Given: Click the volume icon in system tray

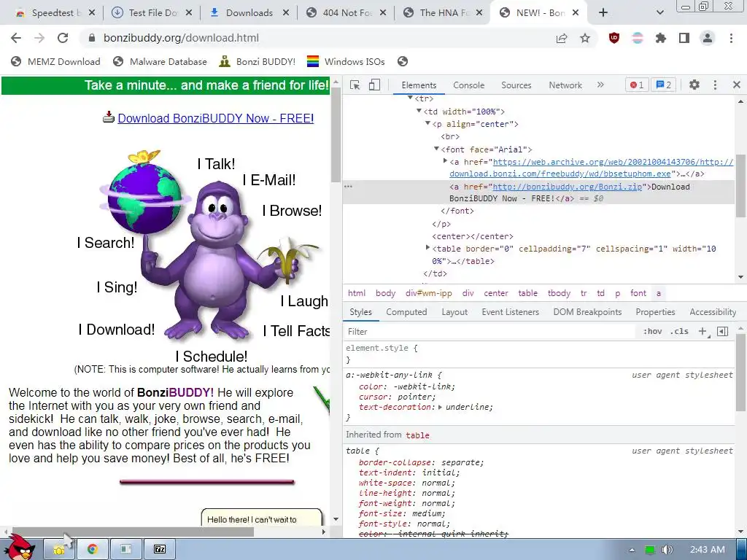Looking at the screenshot, I should (x=667, y=550).
